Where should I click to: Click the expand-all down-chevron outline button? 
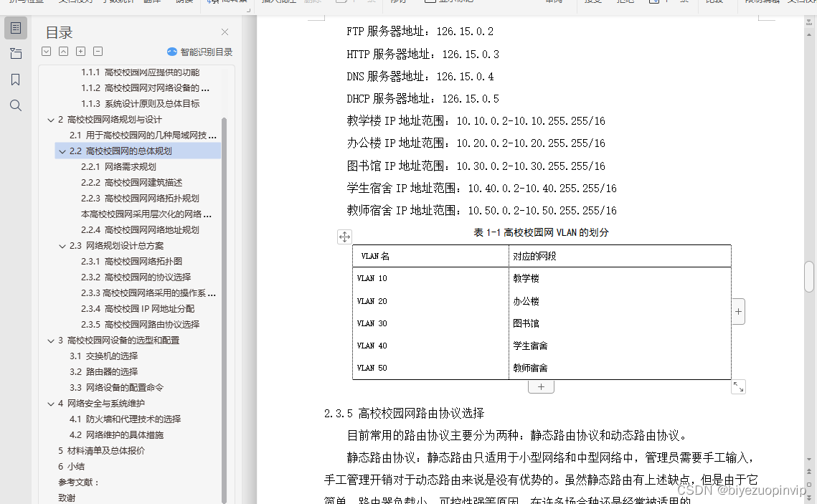pos(47,51)
